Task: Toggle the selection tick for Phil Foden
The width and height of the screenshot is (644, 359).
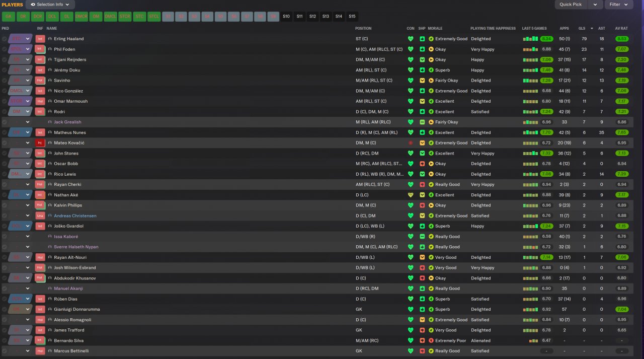Action: point(5,49)
